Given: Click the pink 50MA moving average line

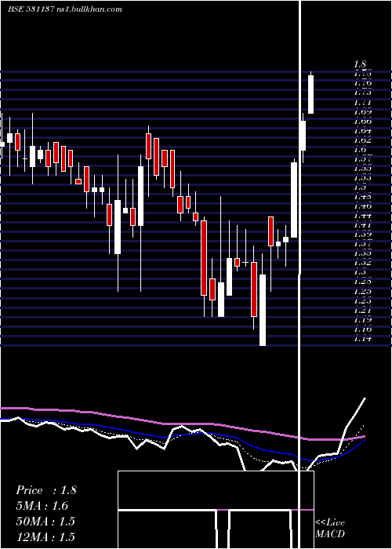Looking at the screenshot, I should [182, 424].
